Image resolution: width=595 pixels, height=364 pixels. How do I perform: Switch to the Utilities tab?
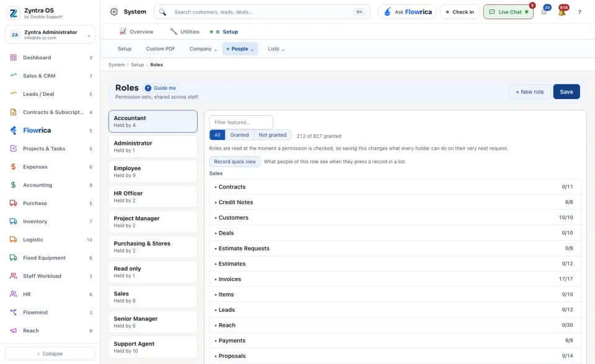click(185, 32)
